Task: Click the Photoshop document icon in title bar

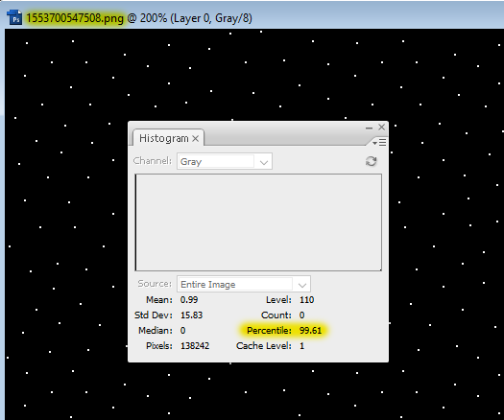Action: tap(14, 17)
